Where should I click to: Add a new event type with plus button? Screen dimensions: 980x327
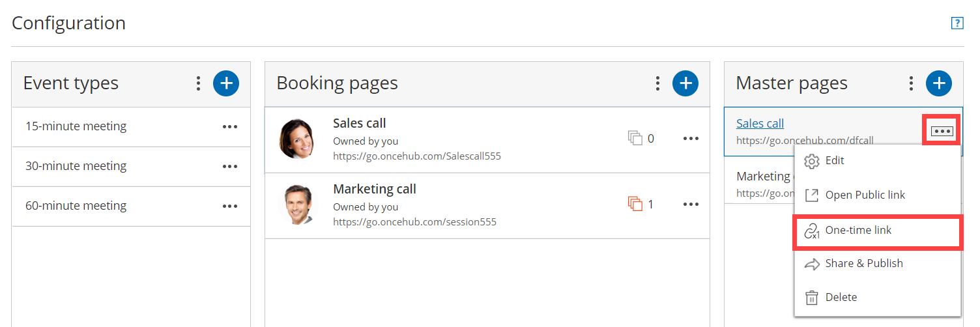click(226, 83)
